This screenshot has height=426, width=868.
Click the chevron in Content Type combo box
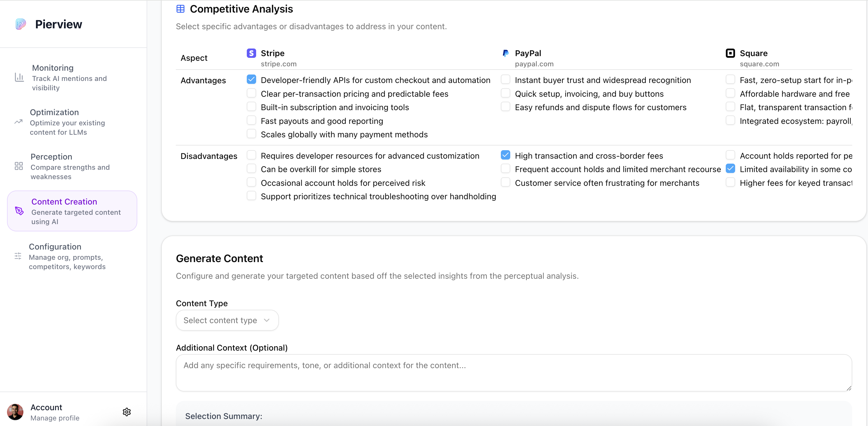[267, 320]
